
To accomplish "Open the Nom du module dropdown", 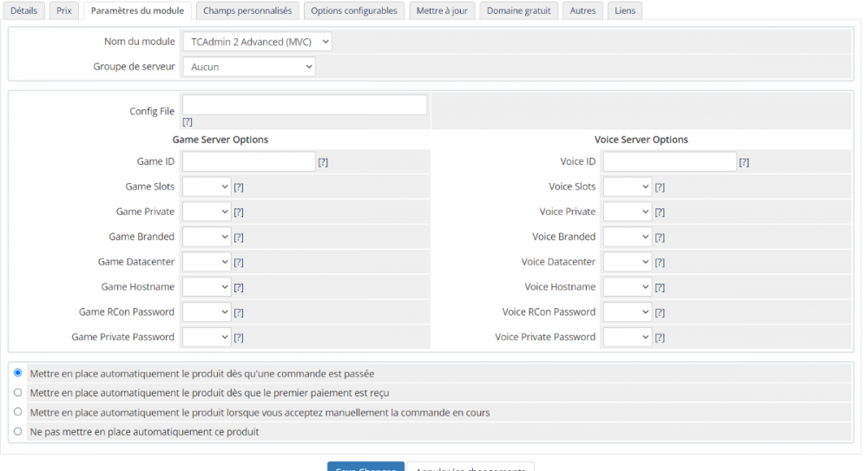I will pos(257,42).
